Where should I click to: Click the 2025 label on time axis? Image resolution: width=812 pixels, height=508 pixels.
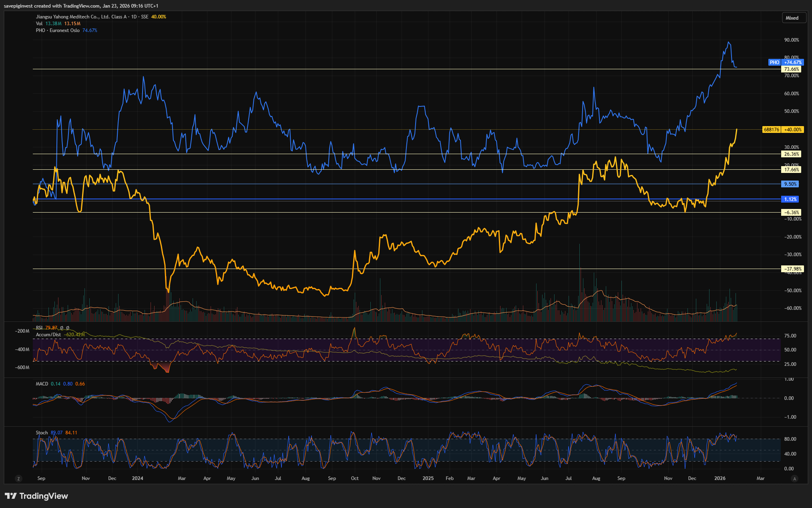pyautogui.click(x=428, y=478)
